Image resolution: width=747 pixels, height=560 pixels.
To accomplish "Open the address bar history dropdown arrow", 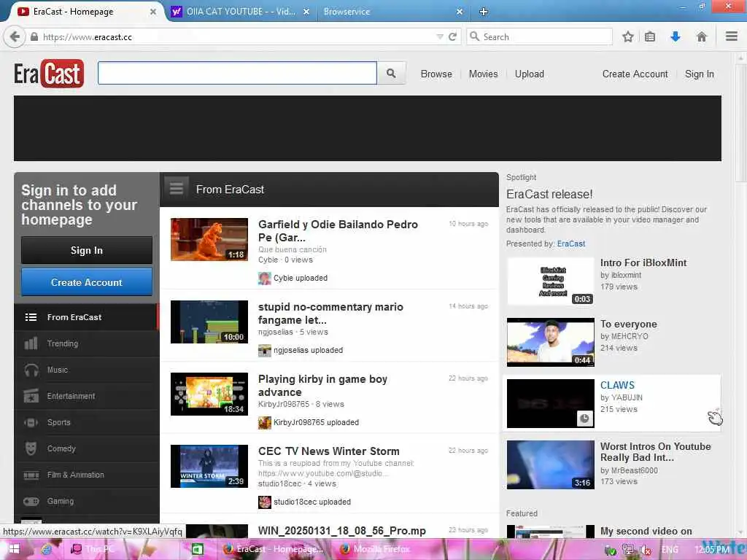I will 440,36.
